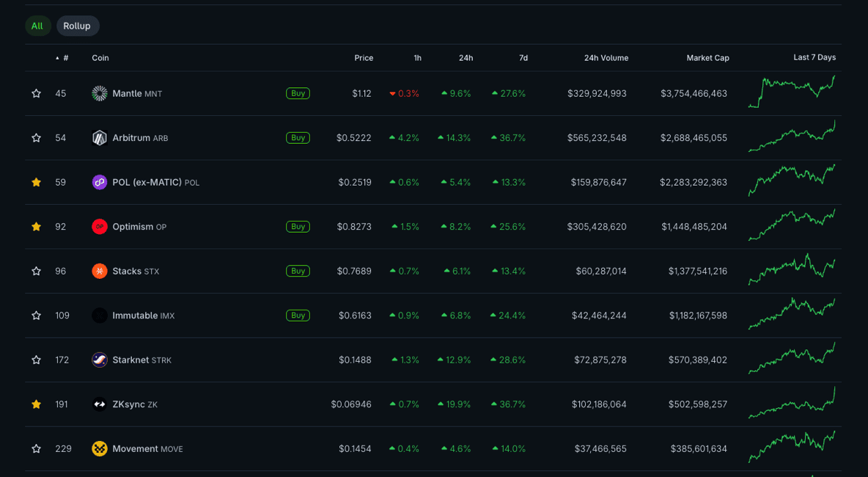The image size is (868, 477).
Task: Add Mantle to favorites with star
Action: click(x=36, y=93)
